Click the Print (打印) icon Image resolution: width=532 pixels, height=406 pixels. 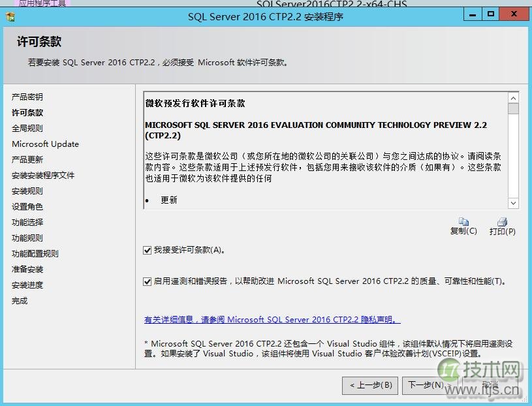tap(502, 222)
